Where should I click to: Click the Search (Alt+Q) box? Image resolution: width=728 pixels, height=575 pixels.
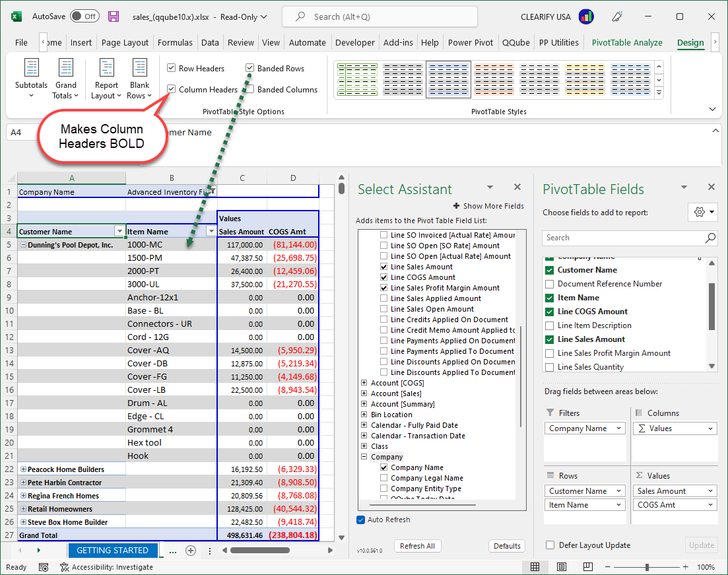point(380,17)
